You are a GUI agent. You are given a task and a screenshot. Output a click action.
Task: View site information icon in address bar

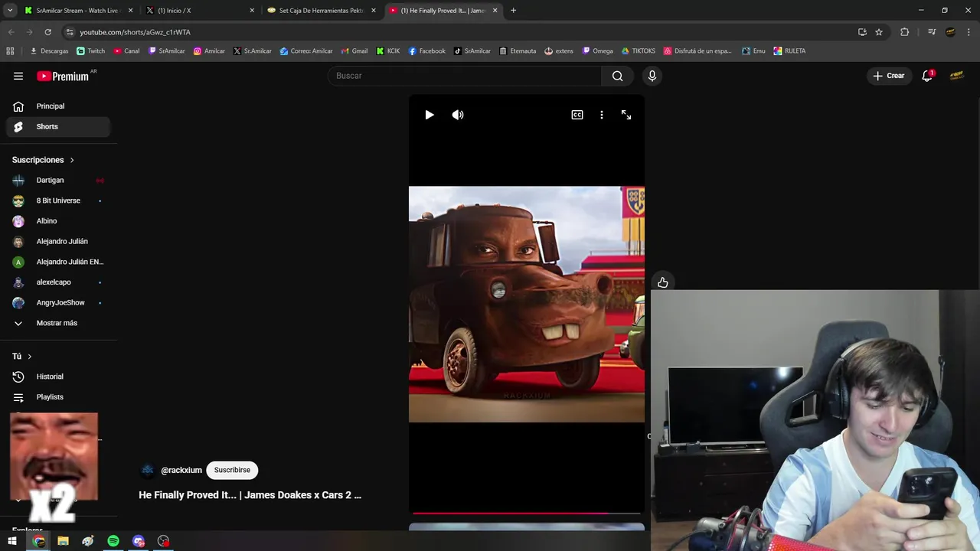pyautogui.click(x=70, y=32)
